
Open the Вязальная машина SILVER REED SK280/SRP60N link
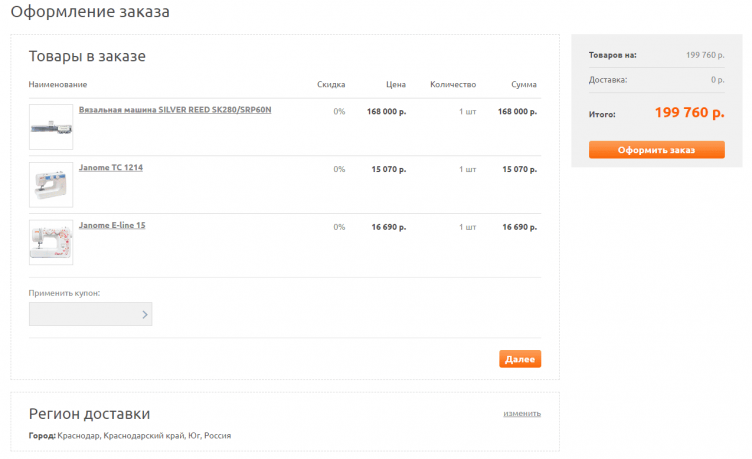pos(175,110)
